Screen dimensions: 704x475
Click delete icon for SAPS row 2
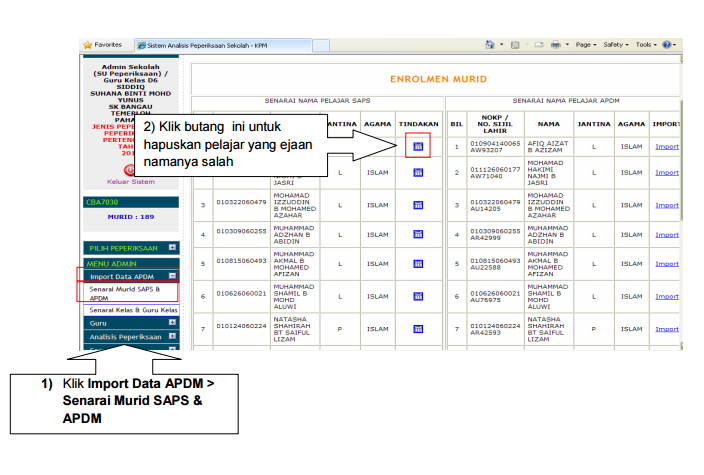(x=418, y=172)
